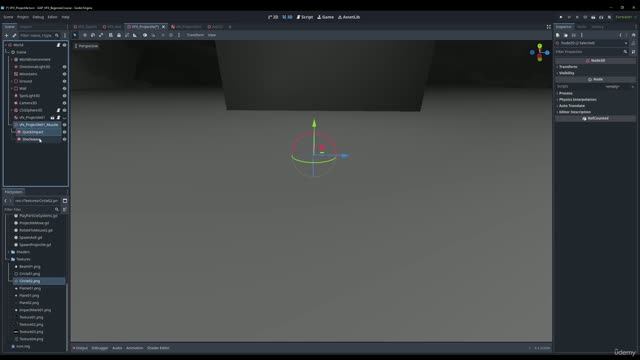Open the Debugger bottom panel
This screenshot has height=360, width=640.
point(100,348)
